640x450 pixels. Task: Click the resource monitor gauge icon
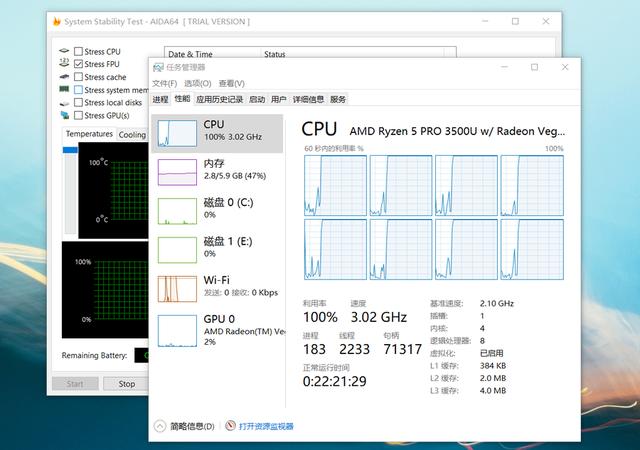click(230, 425)
